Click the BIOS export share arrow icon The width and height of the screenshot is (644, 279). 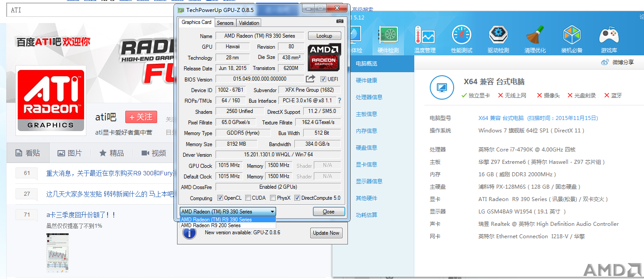(311, 79)
